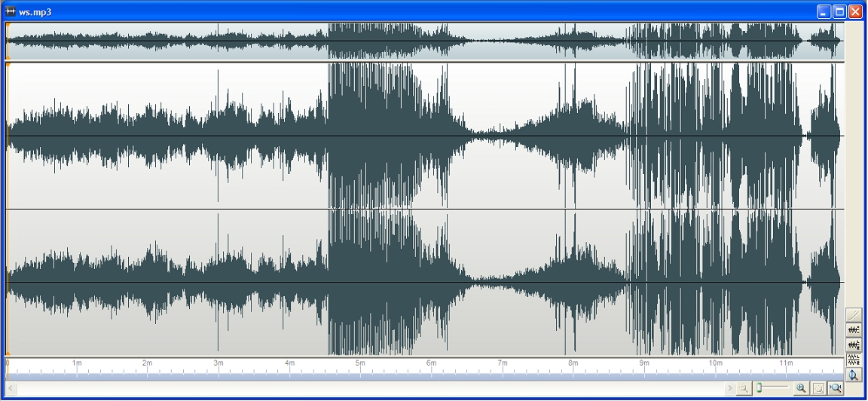Viewport: 868px width, 401px height.
Task: Select the stereo L/R combined waveform button
Action: pos(854,345)
